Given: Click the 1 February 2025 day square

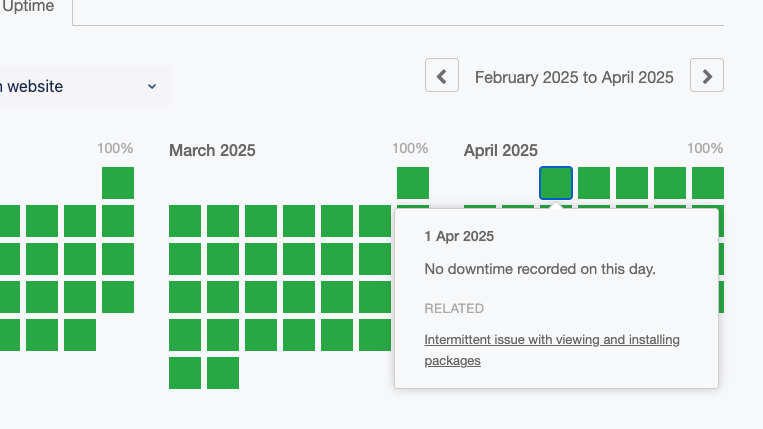Looking at the screenshot, I should tap(118, 183).
